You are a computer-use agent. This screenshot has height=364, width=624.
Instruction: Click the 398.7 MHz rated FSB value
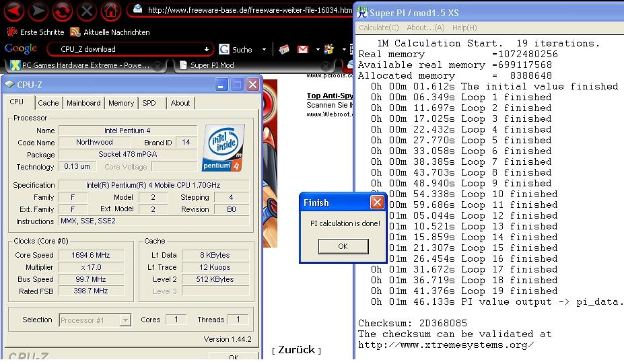click(x=91, y=291)
